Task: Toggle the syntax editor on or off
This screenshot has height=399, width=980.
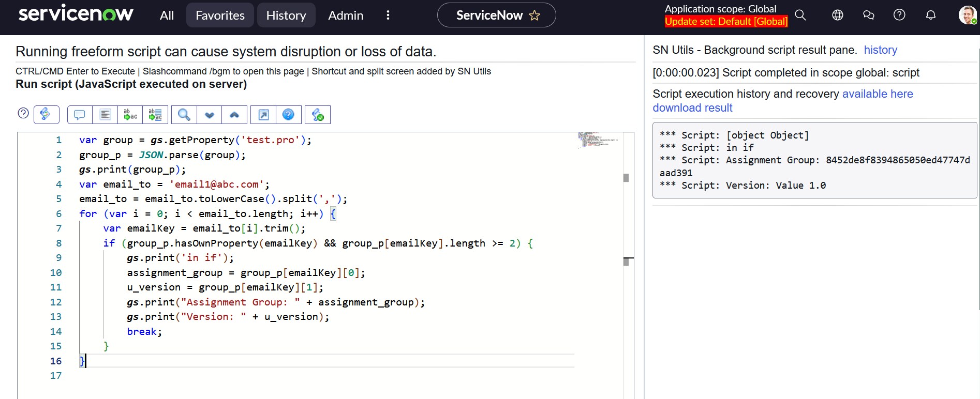Action: coord(46,114)
